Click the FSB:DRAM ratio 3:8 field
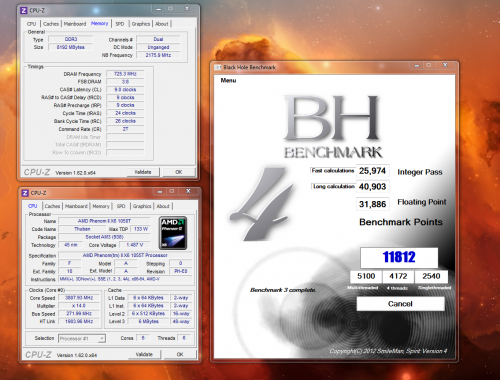Screen dimensions: 500x380 tap(125, 82)
